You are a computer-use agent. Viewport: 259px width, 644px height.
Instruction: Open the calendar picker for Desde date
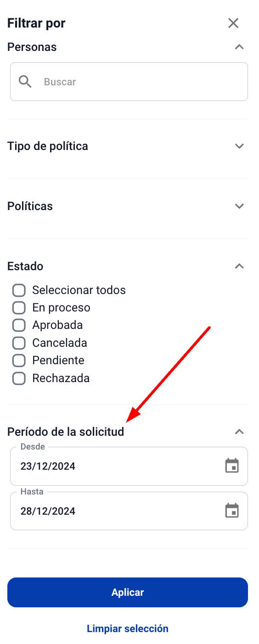(x=232, y=466)
